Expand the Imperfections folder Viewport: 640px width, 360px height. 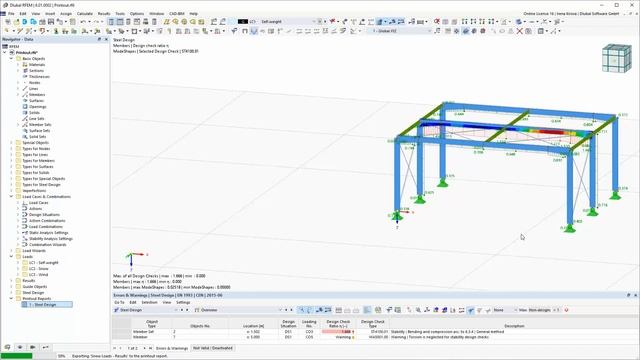(11, 191)
